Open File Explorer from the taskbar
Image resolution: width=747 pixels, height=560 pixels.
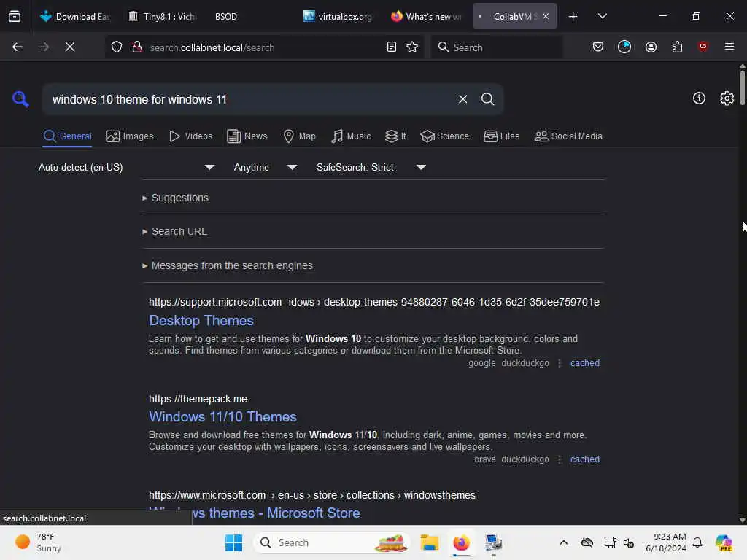[429, 542]
